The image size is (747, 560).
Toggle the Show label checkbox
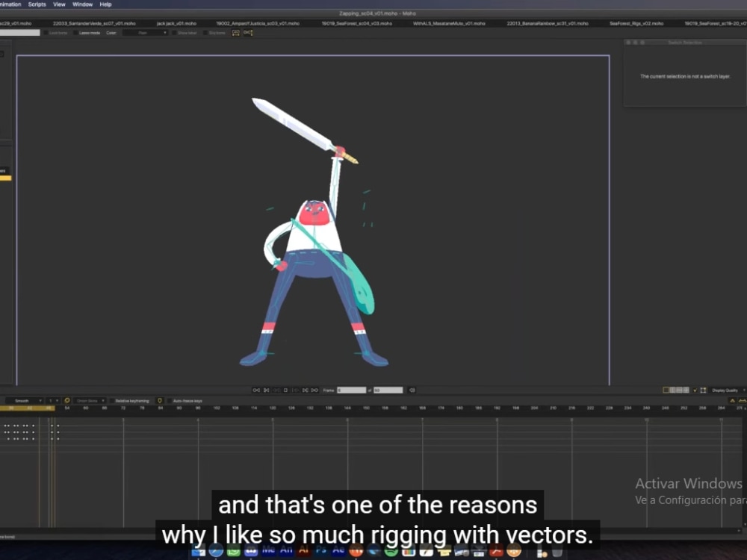(x=174, y=33)
